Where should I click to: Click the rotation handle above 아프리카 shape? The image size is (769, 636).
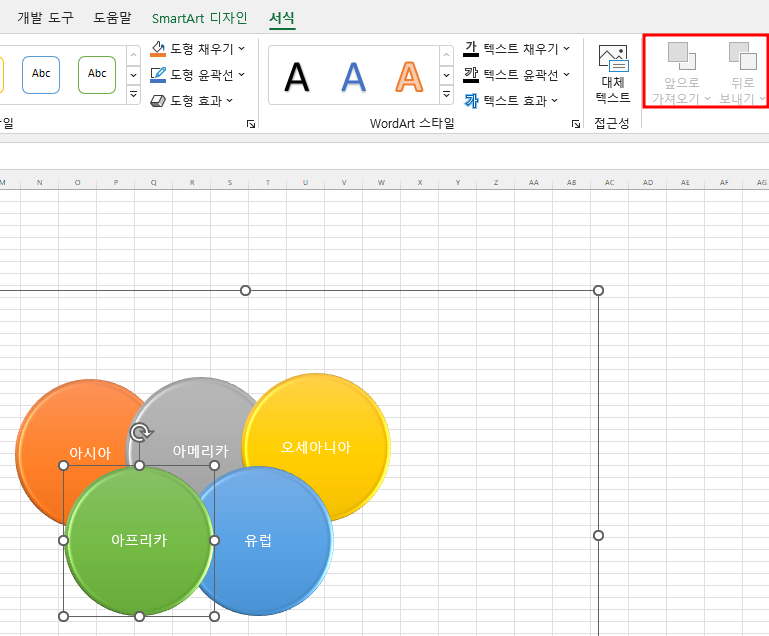pyautogui.click(x=141, y=432)
